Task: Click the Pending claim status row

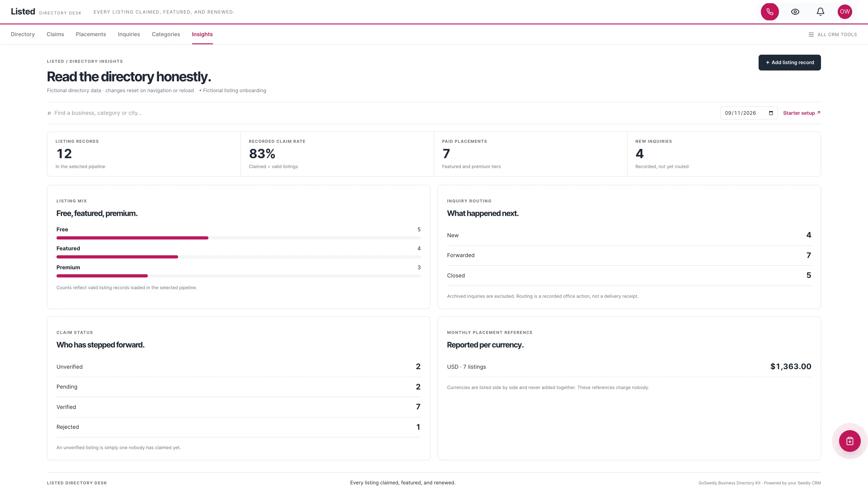Action: pos(238,387)
